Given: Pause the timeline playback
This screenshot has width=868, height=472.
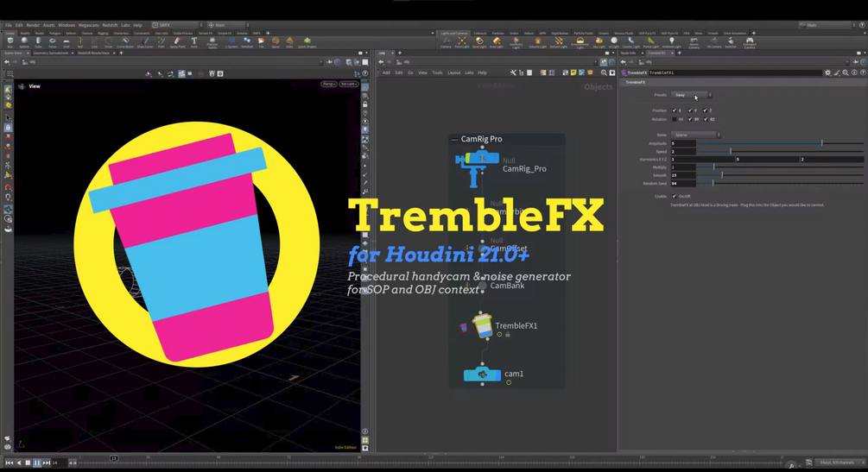Looking at the screenshot, I should [x=37, y=463].
